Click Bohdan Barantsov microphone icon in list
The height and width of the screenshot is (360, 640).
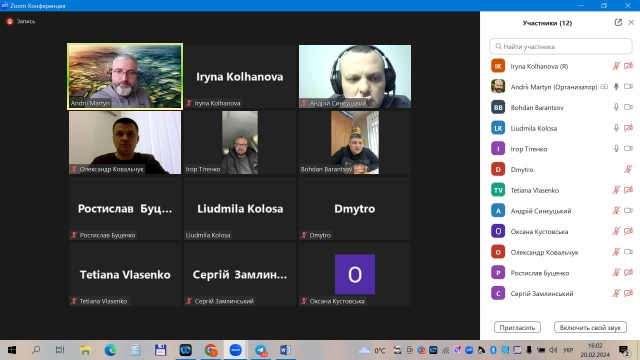616,107
